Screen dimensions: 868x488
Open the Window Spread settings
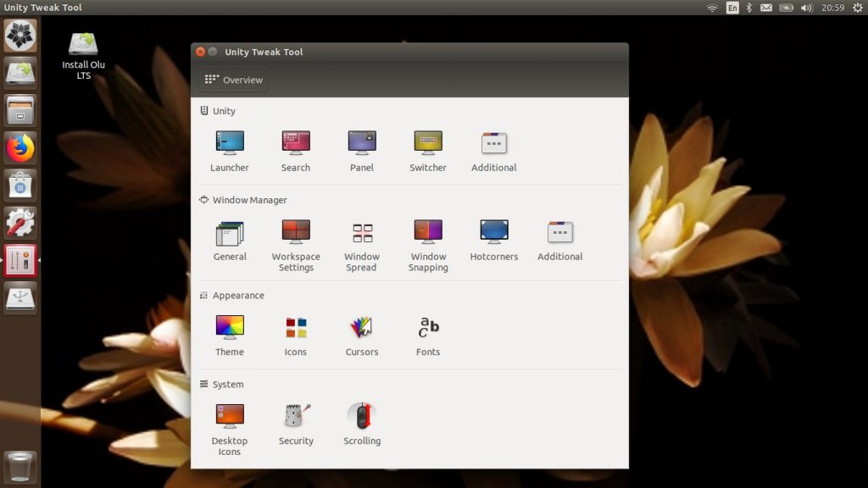361,245
